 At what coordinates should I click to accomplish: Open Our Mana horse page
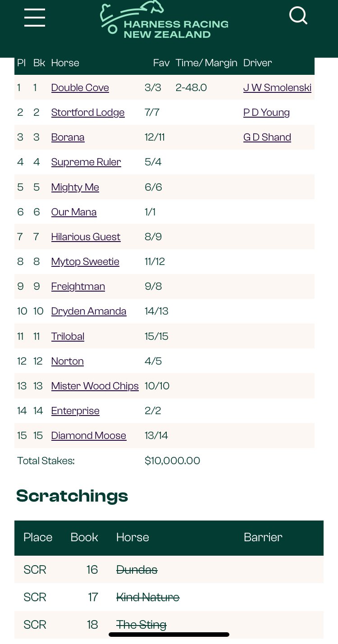click(x=74, y=212)
